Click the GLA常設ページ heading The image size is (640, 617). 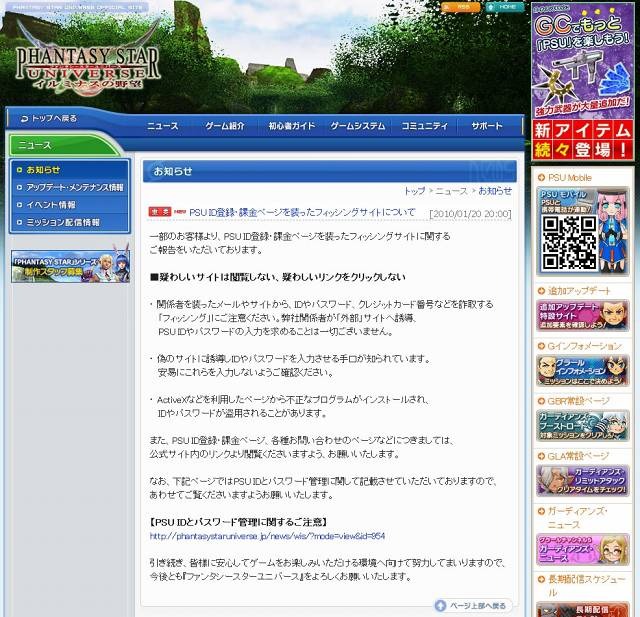click(x=578, y=456)
